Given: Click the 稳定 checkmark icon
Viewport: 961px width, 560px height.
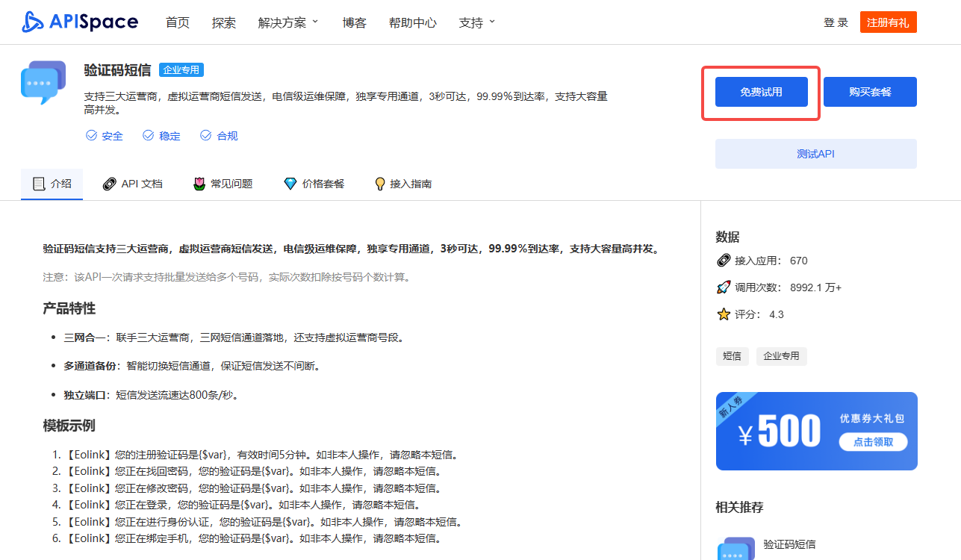Looking at the screenshot, I should coord(149,135).
